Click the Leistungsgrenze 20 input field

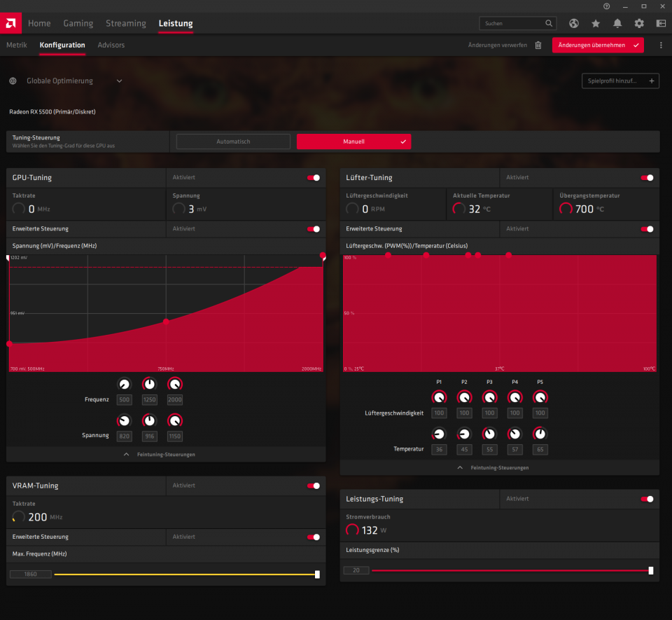(x=356, y=570)
